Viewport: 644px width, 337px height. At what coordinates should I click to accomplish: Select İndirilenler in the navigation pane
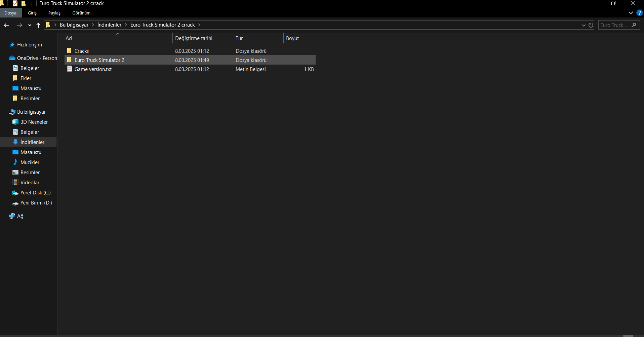(x=32, y=142)
